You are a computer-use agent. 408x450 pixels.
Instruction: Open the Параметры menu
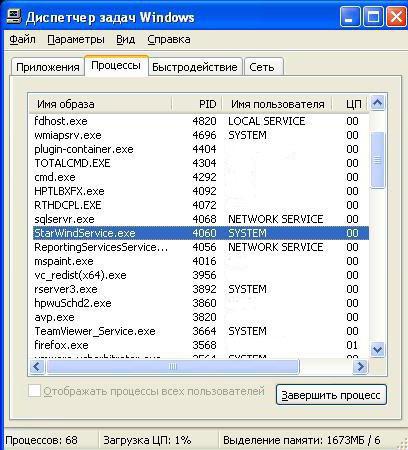76,39
